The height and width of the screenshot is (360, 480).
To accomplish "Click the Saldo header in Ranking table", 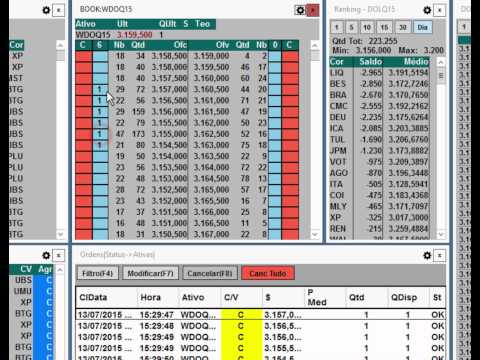I will (x=368, y=62).
